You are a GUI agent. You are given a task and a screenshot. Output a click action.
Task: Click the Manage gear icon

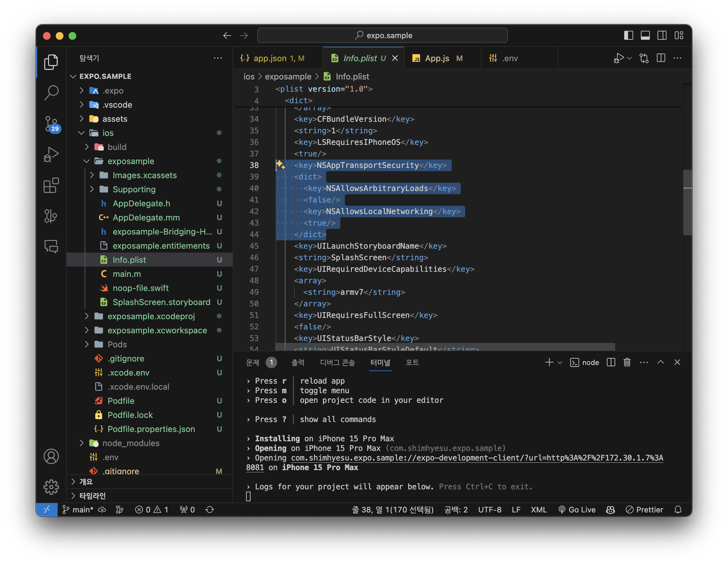pos(51,487)
